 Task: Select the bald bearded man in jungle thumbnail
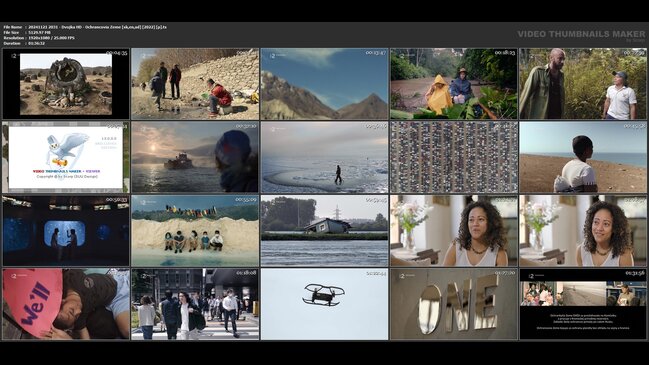583,84
